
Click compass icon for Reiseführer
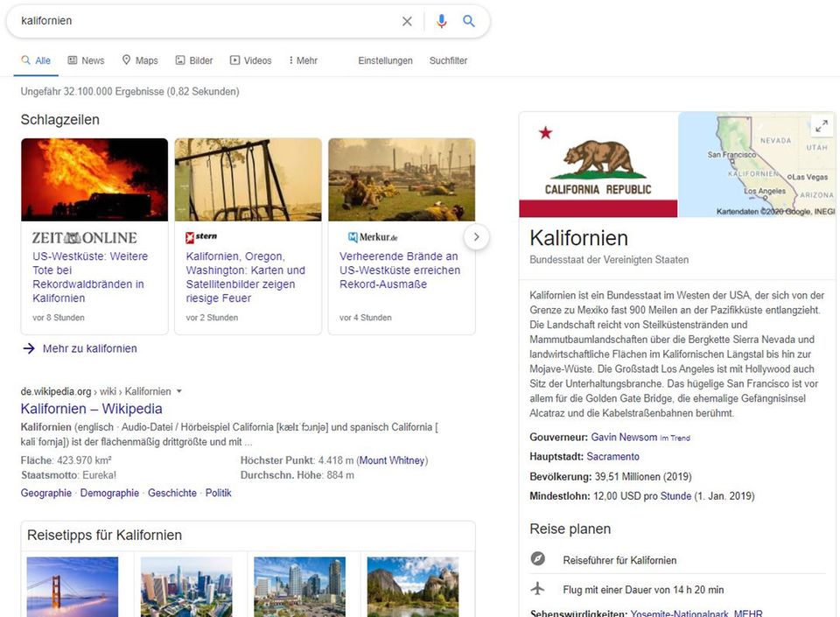pyautogui.click(x=538, y=559)
